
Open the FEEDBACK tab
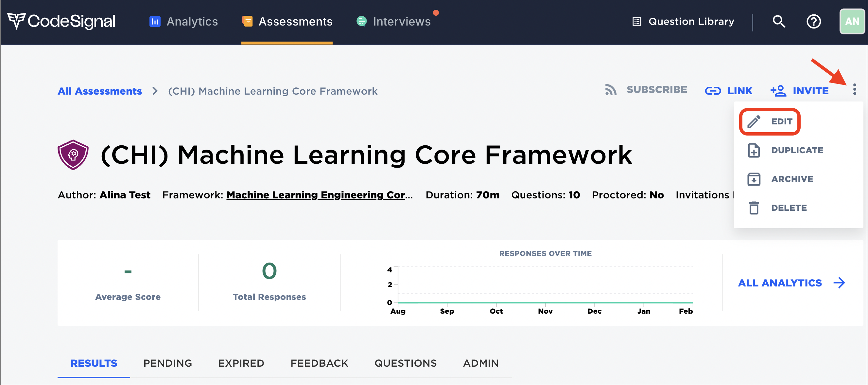click(x=319, y=363)
